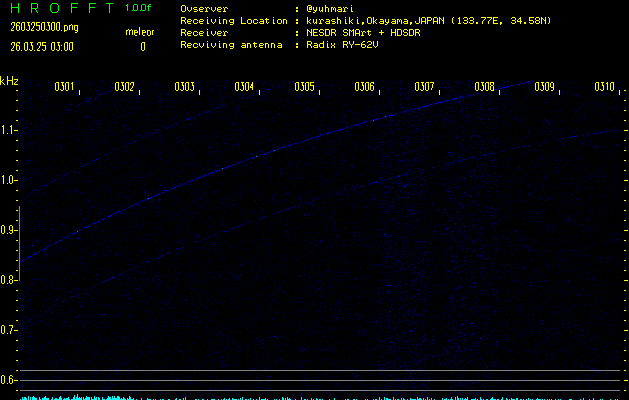Click the 2603250300.png file name
This screenshot has height=400, width=629.
[x=42, y=27]
